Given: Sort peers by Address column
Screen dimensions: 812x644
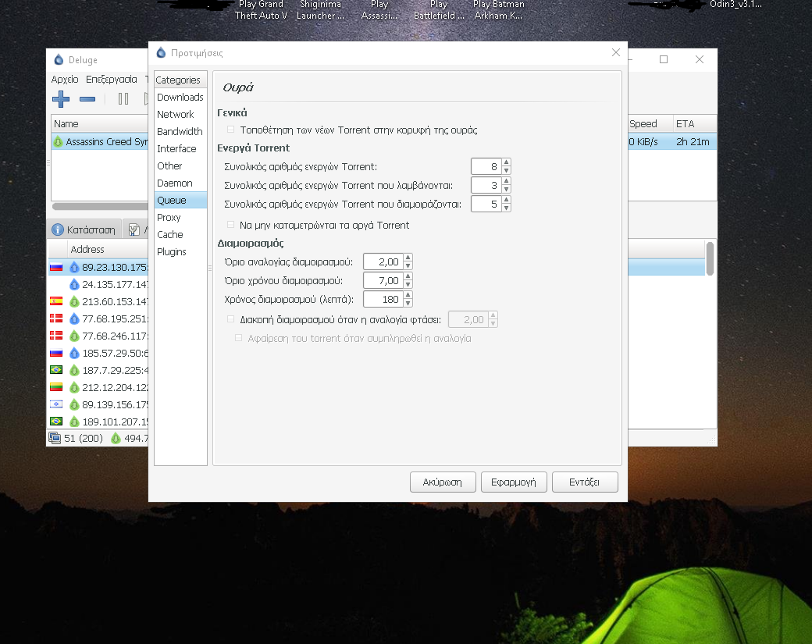Looking at the screenshot, I should (108, 250).
